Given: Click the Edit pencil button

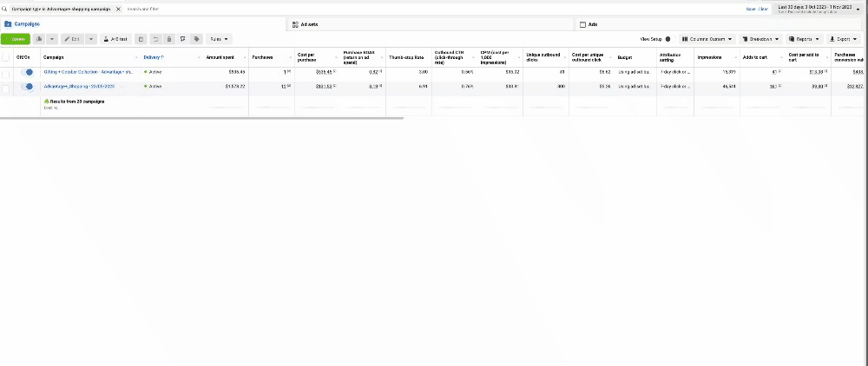Looking at the screenshot, I should tap(72, 39).
